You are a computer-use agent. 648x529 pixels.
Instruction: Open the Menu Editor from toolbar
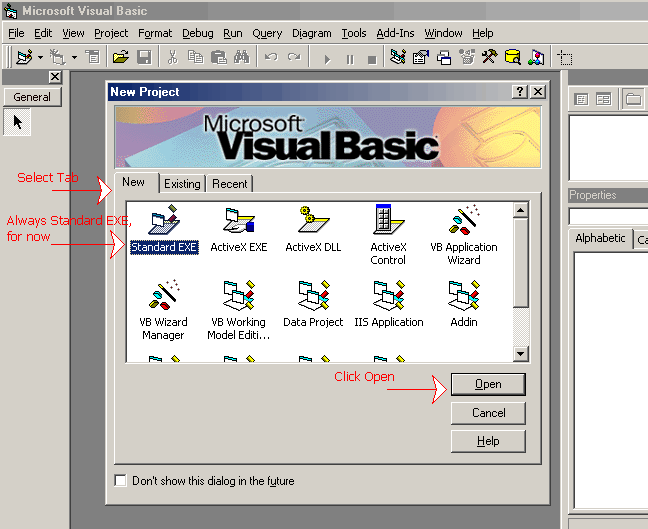[93, 57]
